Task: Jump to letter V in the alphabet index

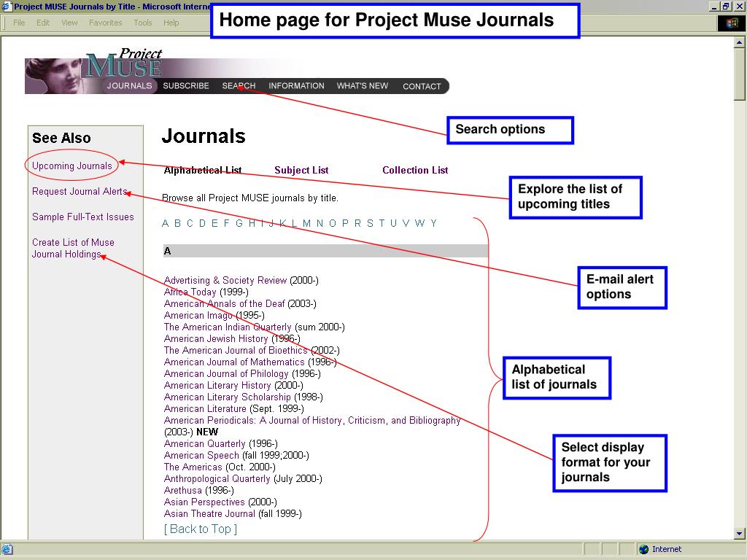Action: [x=406, y=223]
